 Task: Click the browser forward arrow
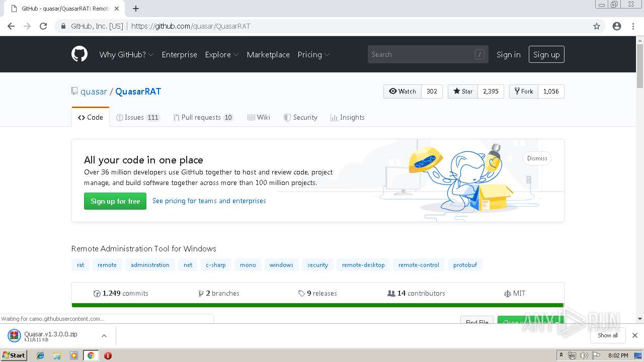pos(27,26)
